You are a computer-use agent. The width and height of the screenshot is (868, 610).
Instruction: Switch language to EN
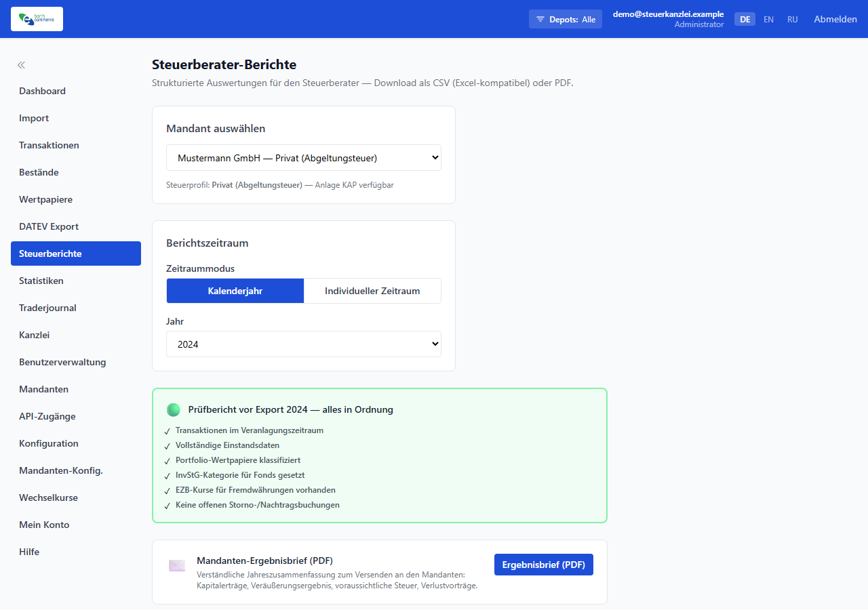[768, 20]
